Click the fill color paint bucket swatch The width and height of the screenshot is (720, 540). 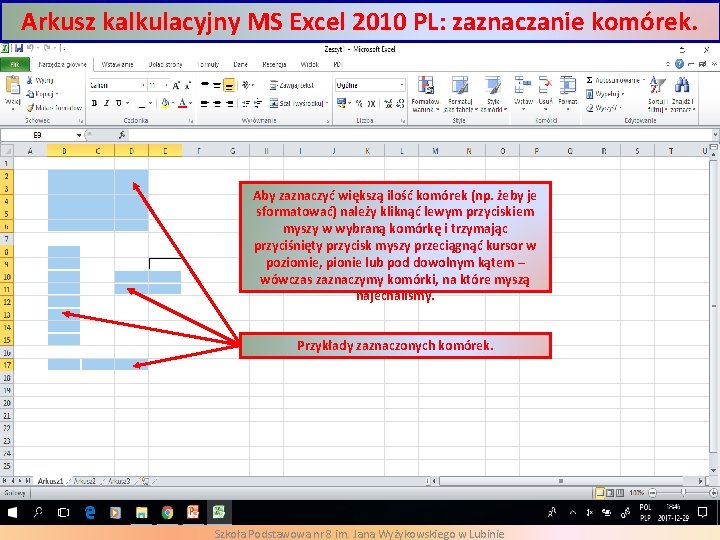click(x=165, y=104)
